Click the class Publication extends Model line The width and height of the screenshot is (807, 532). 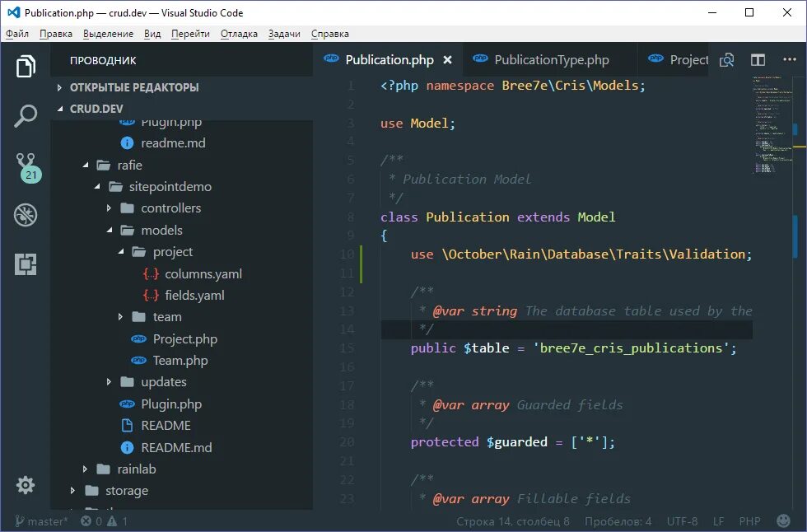click(x=497, y=217)
